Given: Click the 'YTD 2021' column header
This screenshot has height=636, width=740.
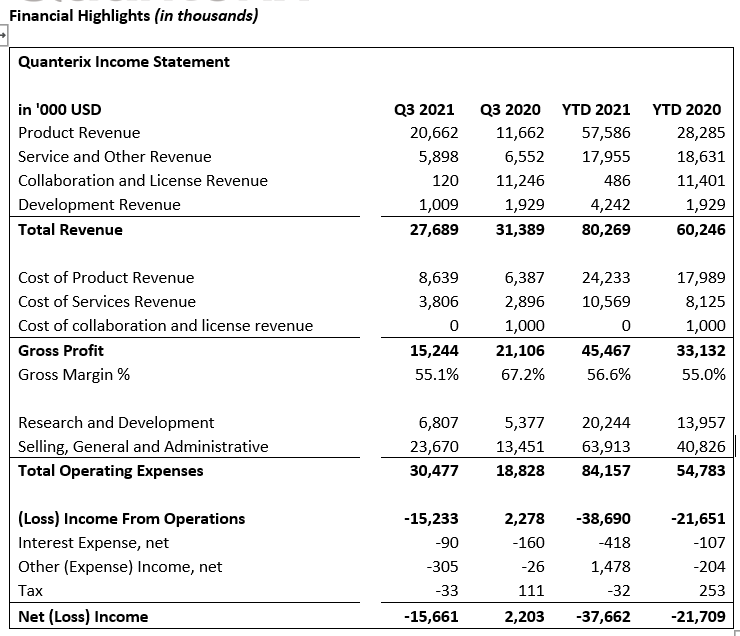Looking at the screenshot, I should (596, 109).
